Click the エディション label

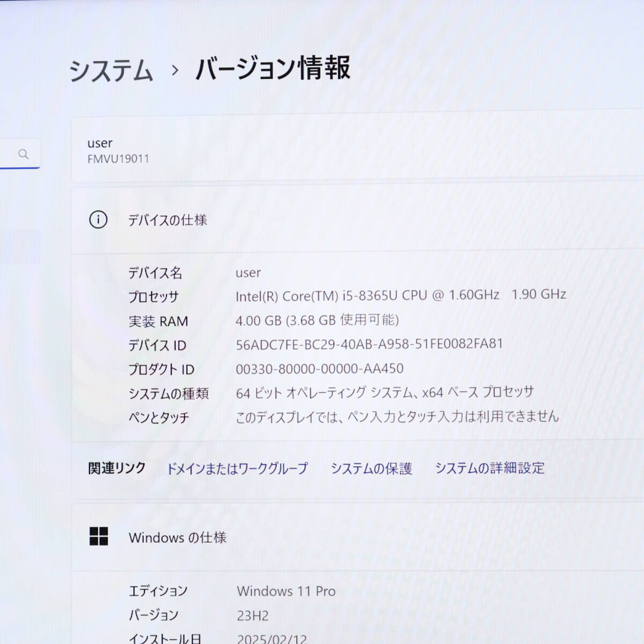[x=158, y=591]
